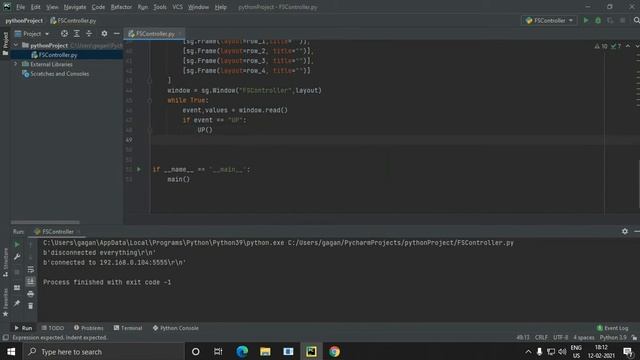
Task: Expand External Libraries node
Action: (x=16, y=64)
